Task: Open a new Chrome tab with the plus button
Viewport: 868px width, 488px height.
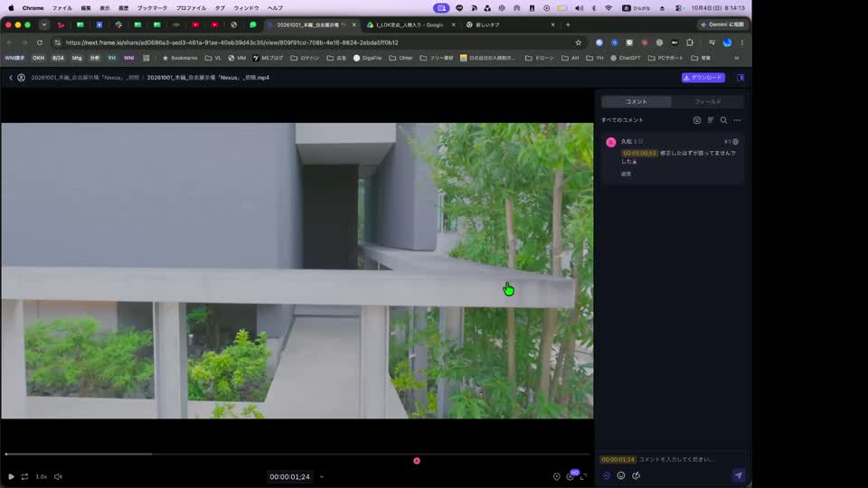Action: (x=568, y=25)
